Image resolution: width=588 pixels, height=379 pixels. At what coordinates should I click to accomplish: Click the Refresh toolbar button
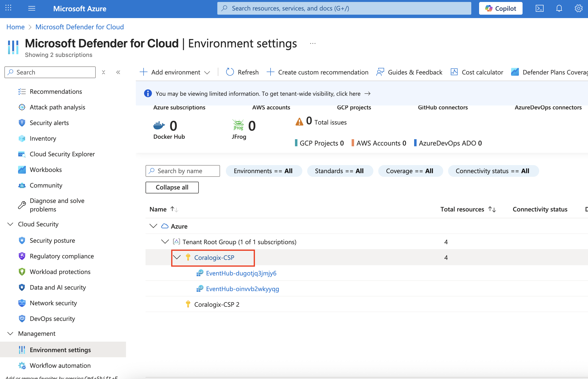[x=242, y=72]
